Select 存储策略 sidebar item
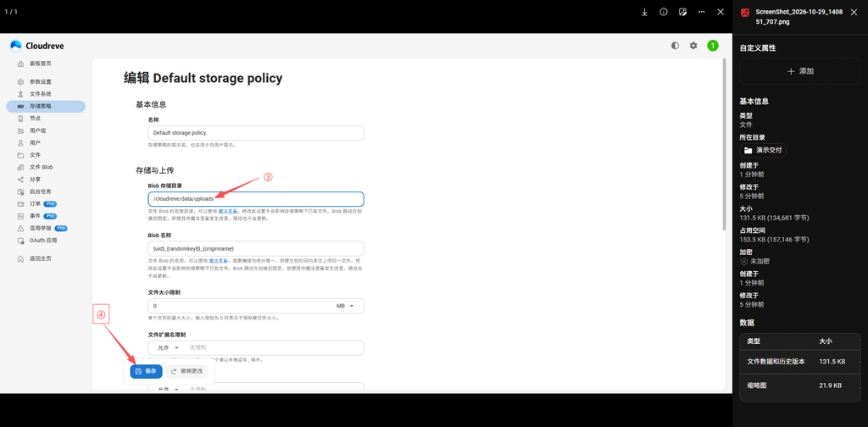868x427 pixels. click(46, 106)
